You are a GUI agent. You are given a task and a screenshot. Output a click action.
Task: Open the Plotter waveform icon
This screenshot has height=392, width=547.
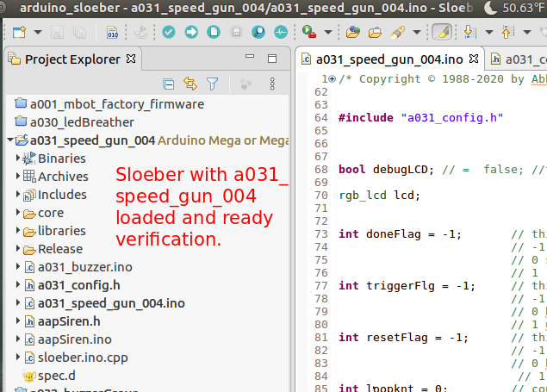(281, 33)
